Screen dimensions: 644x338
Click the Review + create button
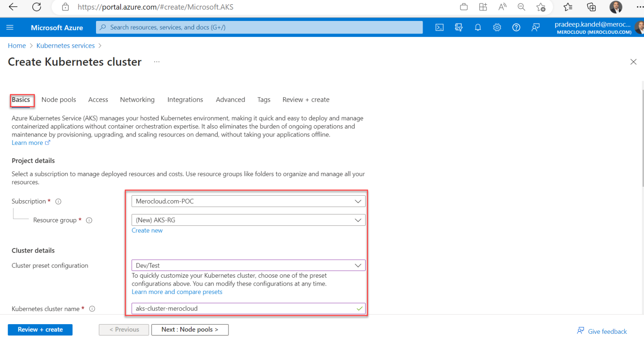pyautogui.click(x=40, y=330)
